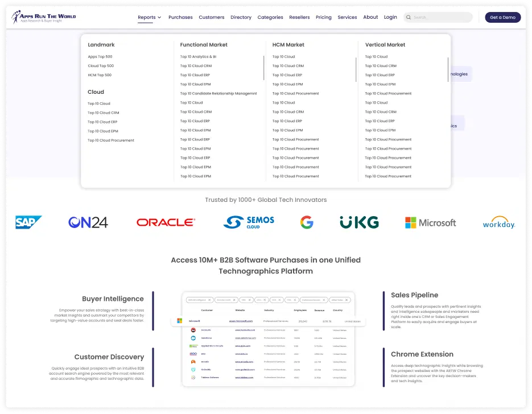Remove the Professional Services filter chip
Viewport: 532px width, 414px height.
click(324, 300)
